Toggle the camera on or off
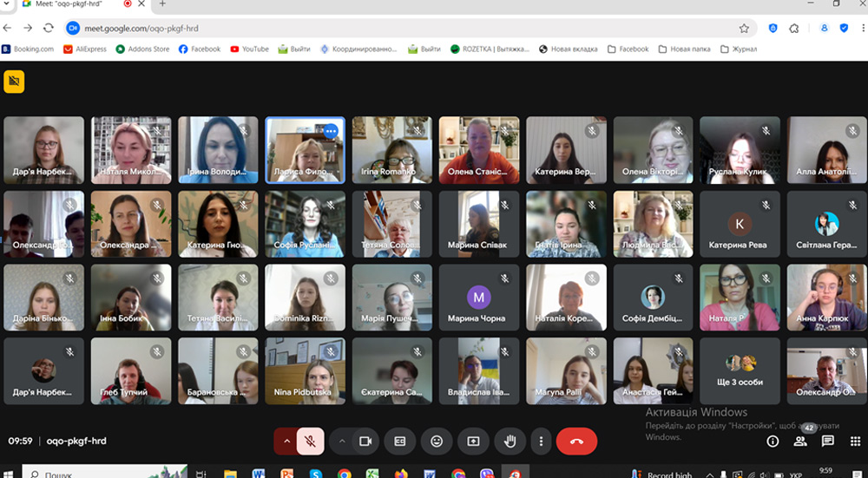868x478 pixels. coord(365,441)
